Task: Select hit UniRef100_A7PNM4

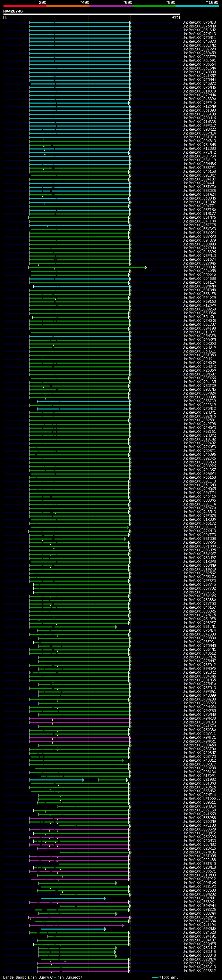Action: 199,95
